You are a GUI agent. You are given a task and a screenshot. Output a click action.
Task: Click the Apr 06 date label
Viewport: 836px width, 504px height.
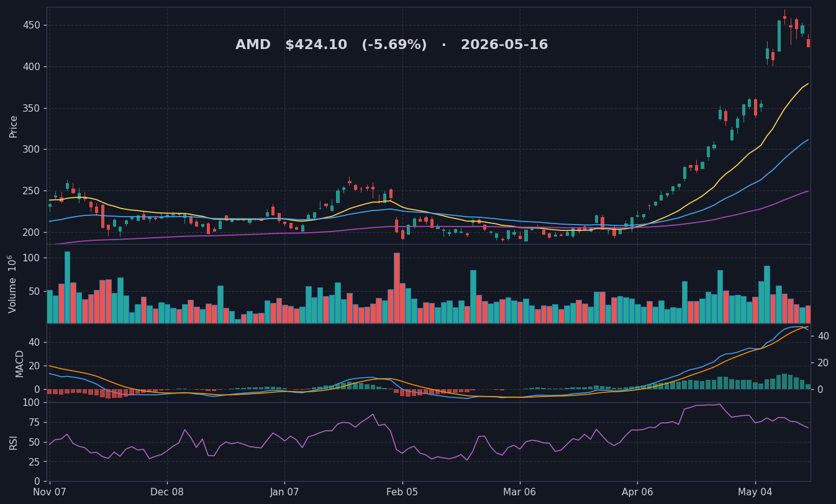[x=637, y=492]
